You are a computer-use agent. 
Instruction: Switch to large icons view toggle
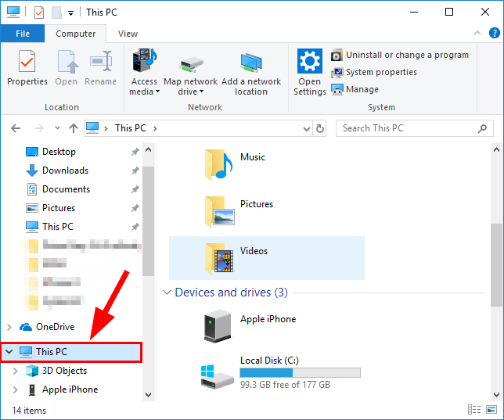pos(491,410)
